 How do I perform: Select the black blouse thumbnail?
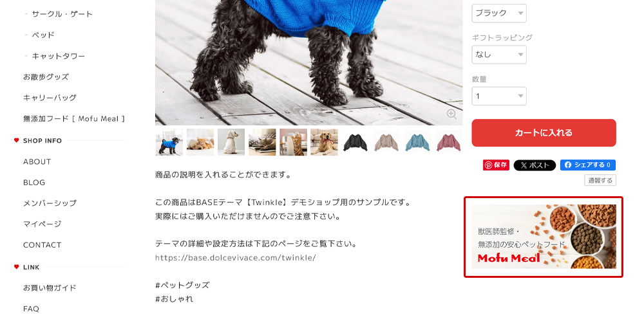tap(355, 142)
